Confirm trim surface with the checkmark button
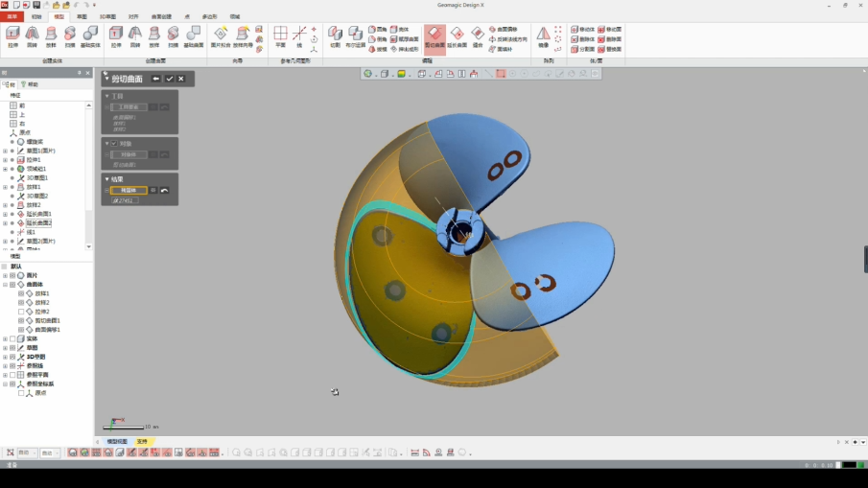 [x=170, y=79]
